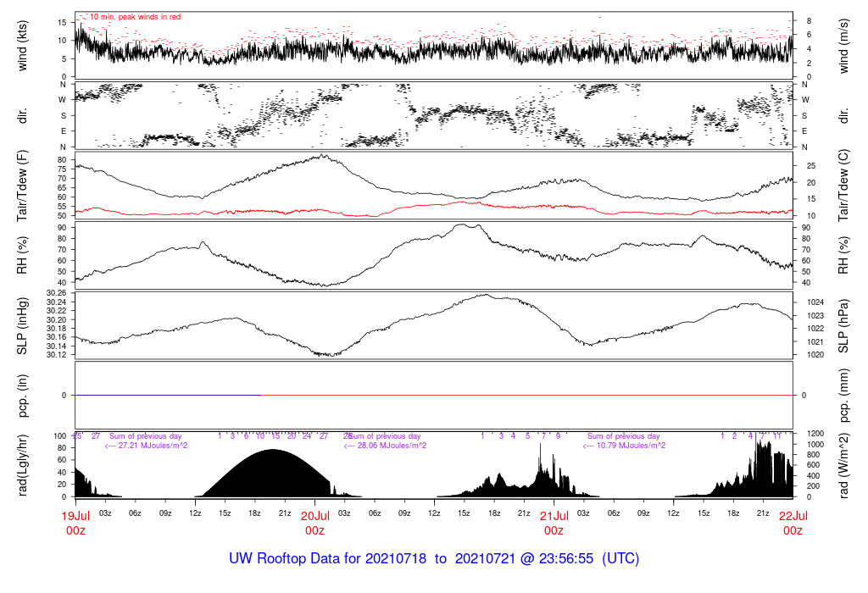Click the "wind (m/s)" axis label

[843, 46]
